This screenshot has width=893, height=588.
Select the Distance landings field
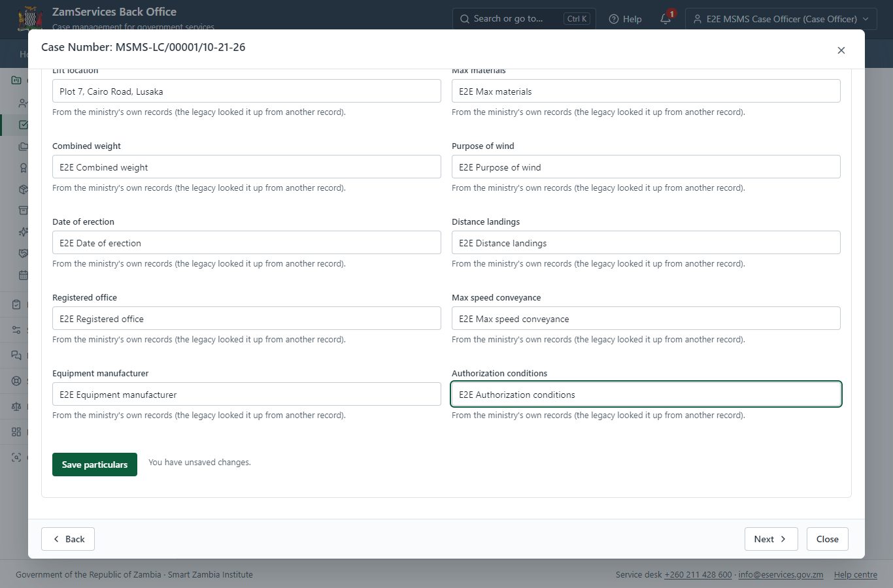pos(646,242)
